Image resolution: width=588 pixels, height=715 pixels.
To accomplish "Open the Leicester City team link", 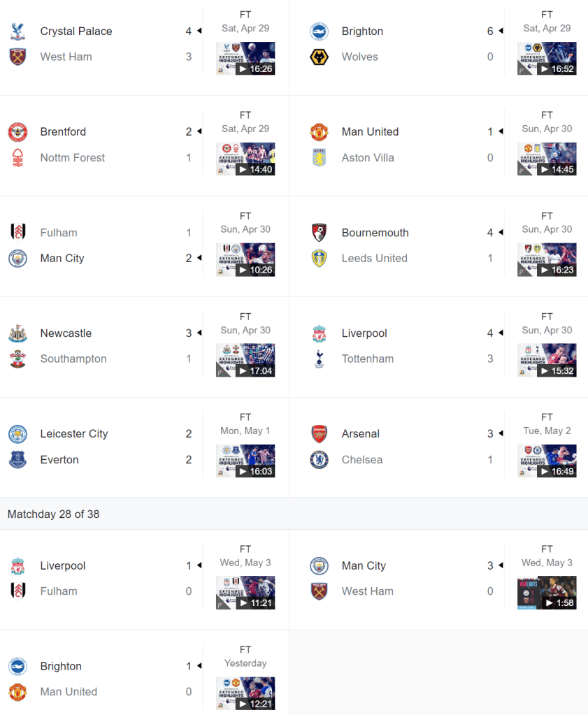I will click(74, 434).
